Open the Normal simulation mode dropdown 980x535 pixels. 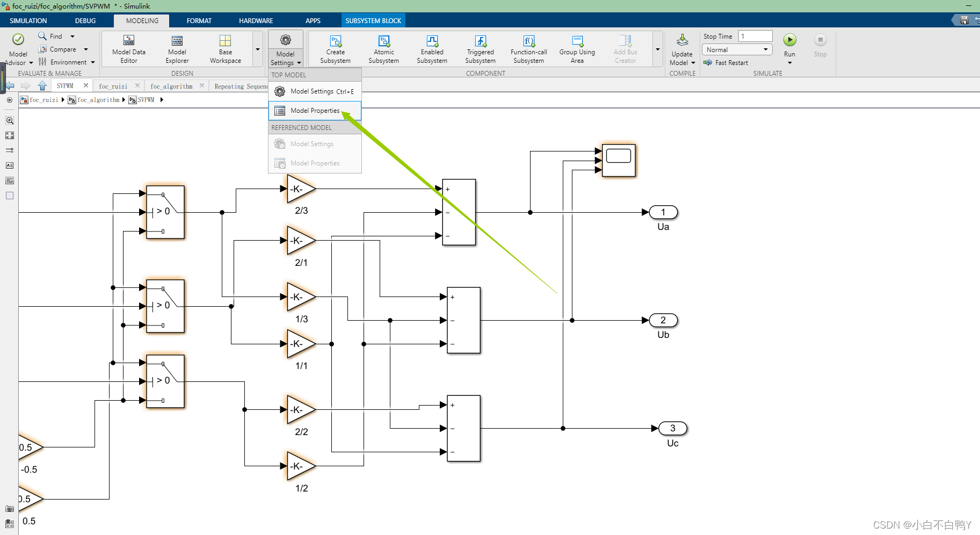tap(737, 49)
